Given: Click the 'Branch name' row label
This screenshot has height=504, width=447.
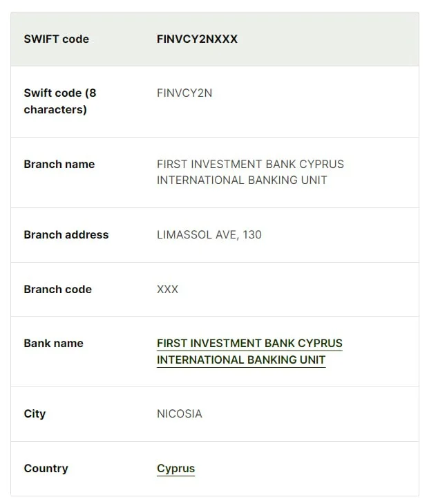Looking at the screenshot, I should 59,164.
